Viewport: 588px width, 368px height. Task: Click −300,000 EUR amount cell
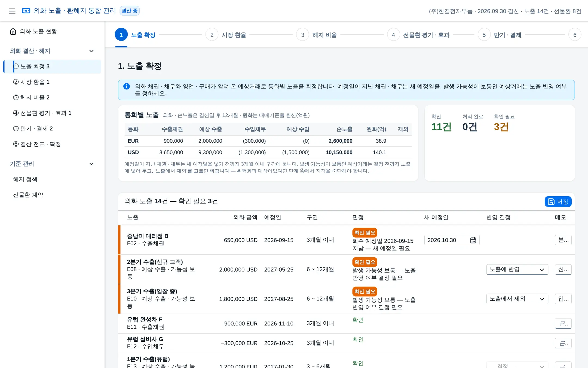[239, 343]
